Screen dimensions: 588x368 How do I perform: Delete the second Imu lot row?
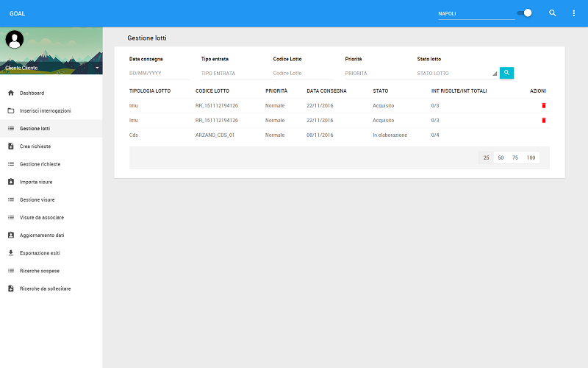pyautogui.click(x=544, y=120)
